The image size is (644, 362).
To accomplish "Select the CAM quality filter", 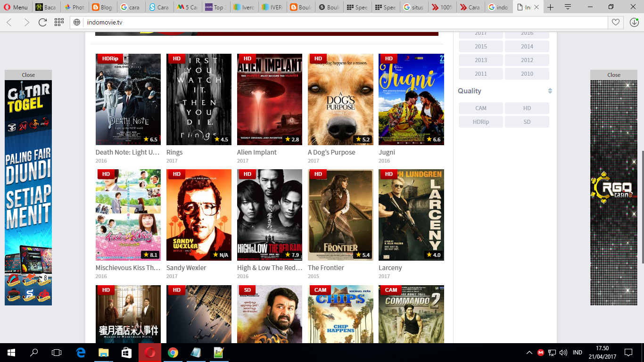I will click(481, 108).
